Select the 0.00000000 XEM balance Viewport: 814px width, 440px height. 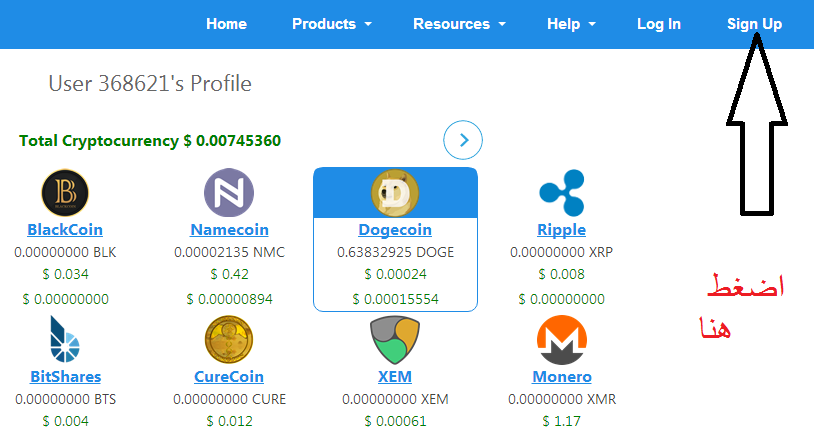click(x=395, y=399)
